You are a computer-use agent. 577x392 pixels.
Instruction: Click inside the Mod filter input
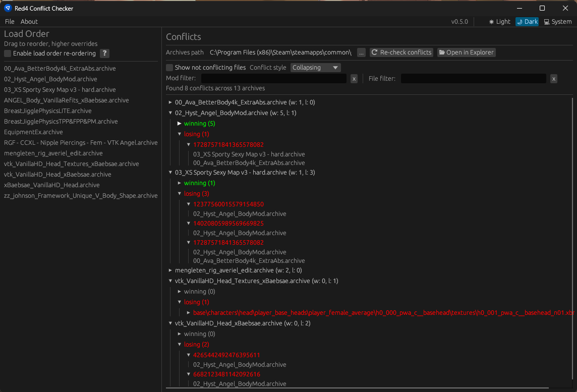pos(273,78)
